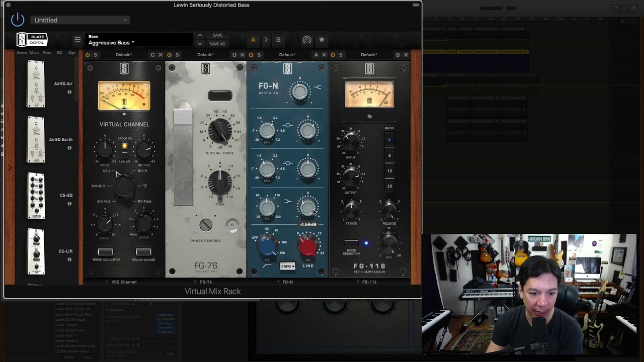
Task: Remove the VCC Channel module with X
Action: tap(160, 55)
